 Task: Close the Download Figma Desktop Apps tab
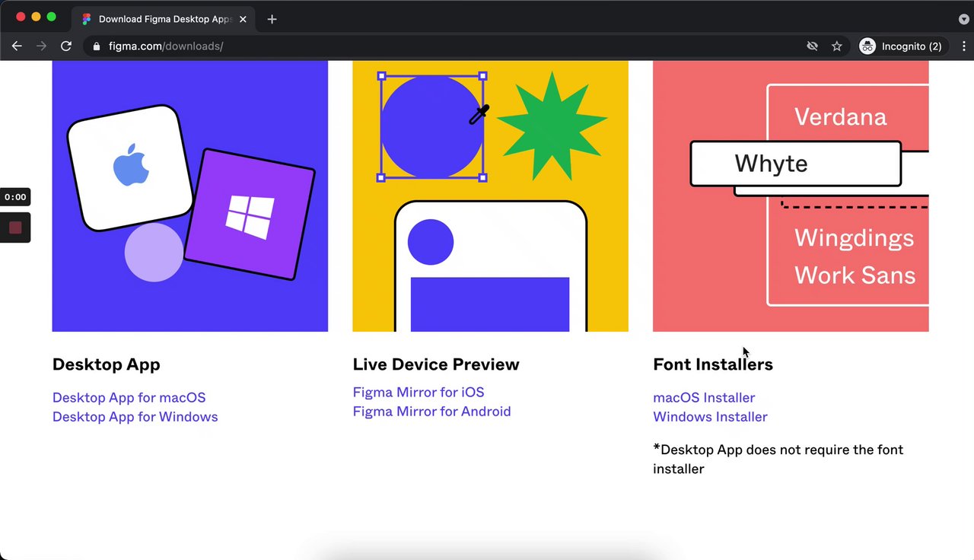tap(243, 19)
